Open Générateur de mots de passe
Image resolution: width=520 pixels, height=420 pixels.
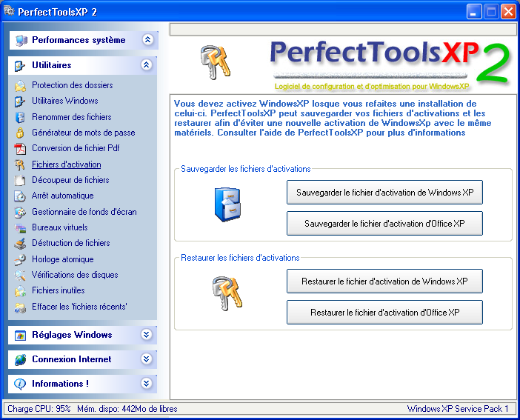click(84, 133)
